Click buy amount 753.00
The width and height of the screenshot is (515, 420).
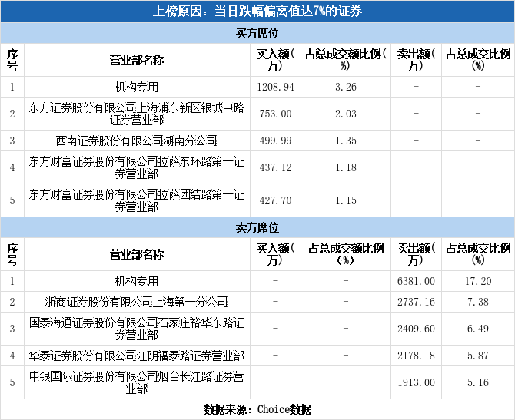pyautogui.click(x=276, y=114)
